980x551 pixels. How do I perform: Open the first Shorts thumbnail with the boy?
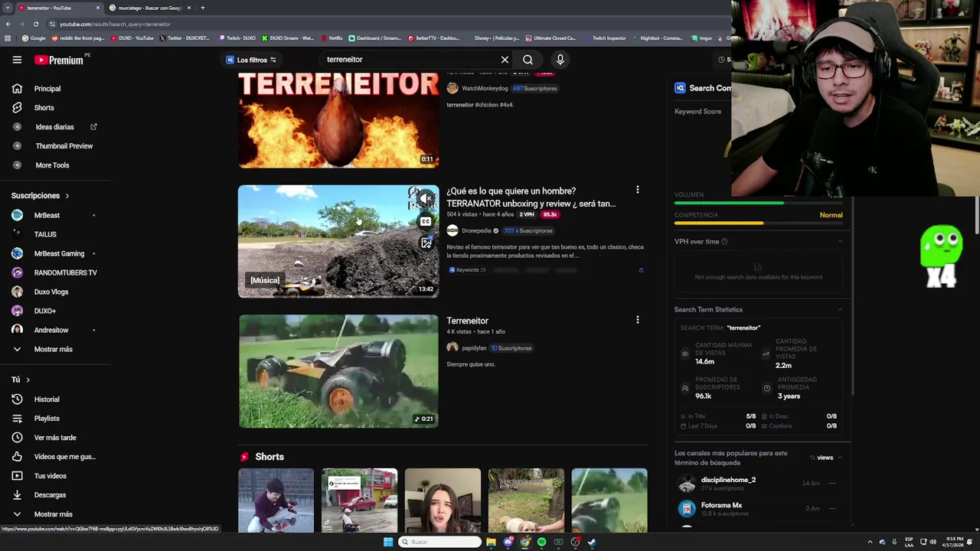(x=276, y=500)
